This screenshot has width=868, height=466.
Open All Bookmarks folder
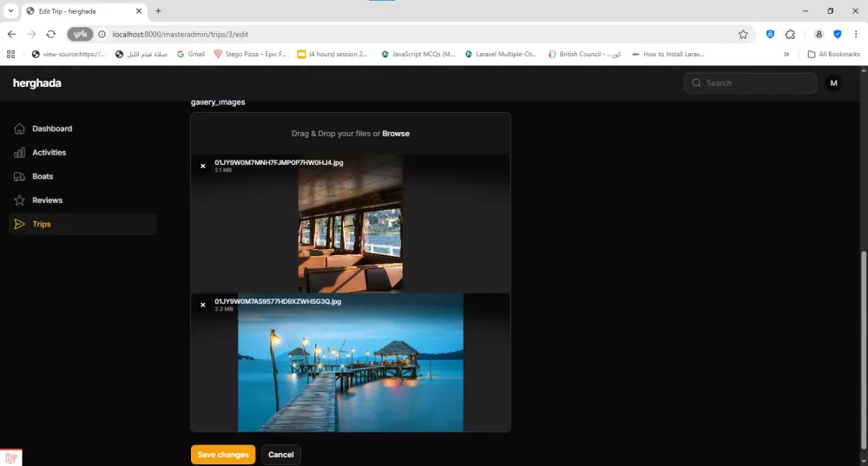[x=833, y=55]
